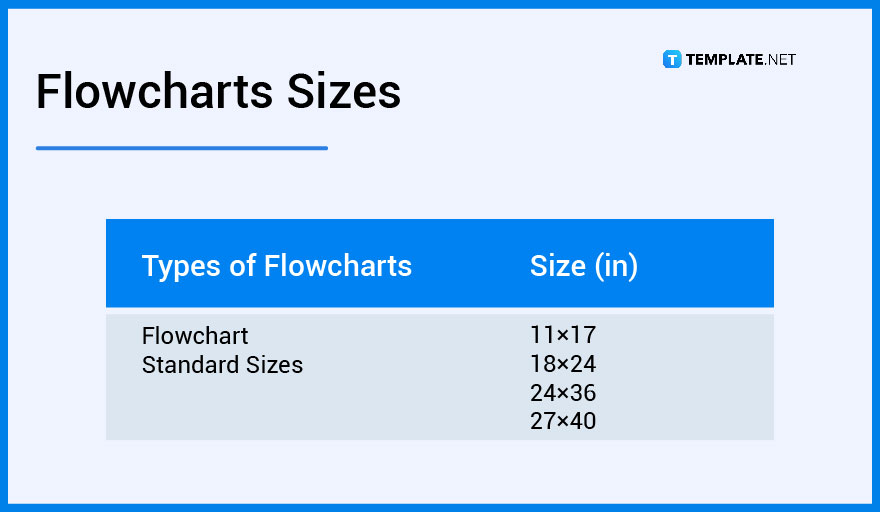Click the Flowchart label in the table row

click(x=195, y=336)
